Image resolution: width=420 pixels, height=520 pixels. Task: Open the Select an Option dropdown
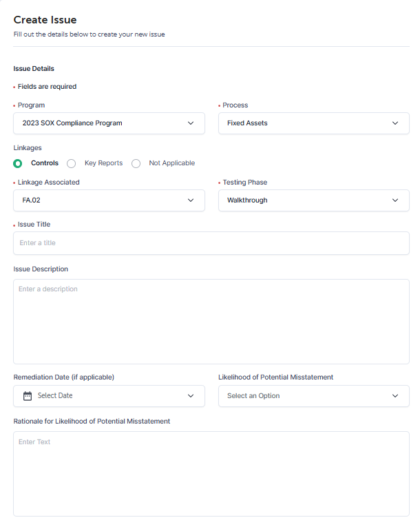click(313, 396)
